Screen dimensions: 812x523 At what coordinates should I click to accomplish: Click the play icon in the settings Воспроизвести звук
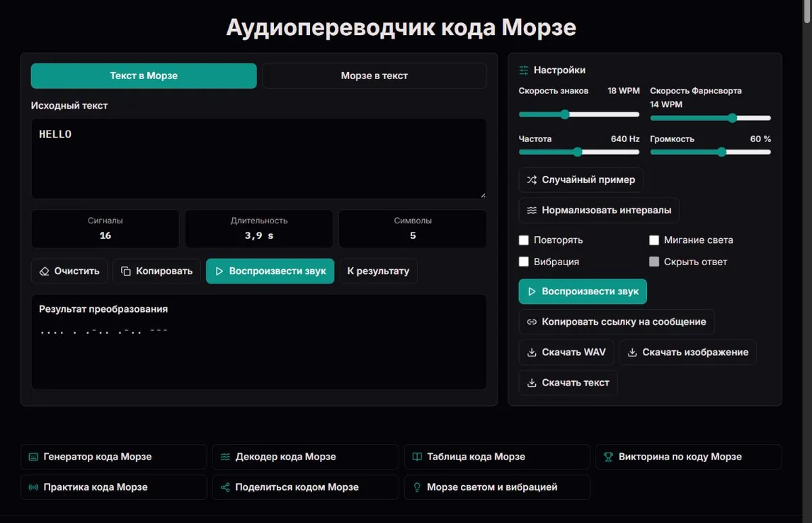point(532,292)
